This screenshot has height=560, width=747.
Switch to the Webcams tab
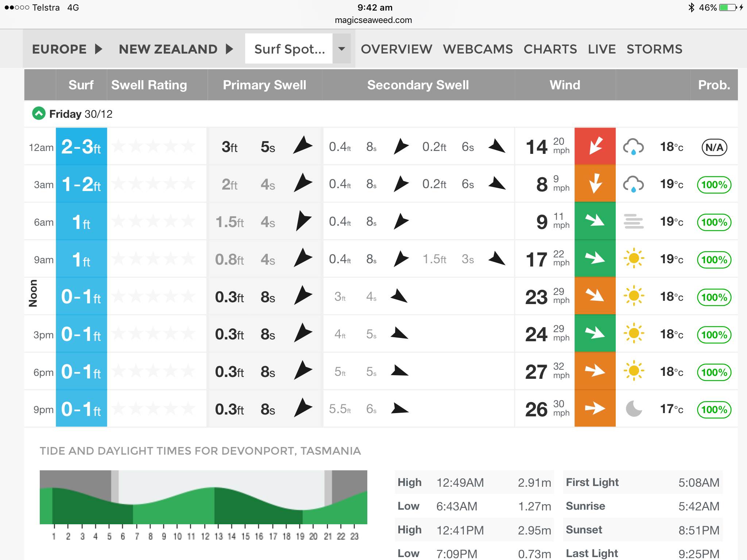478,49
